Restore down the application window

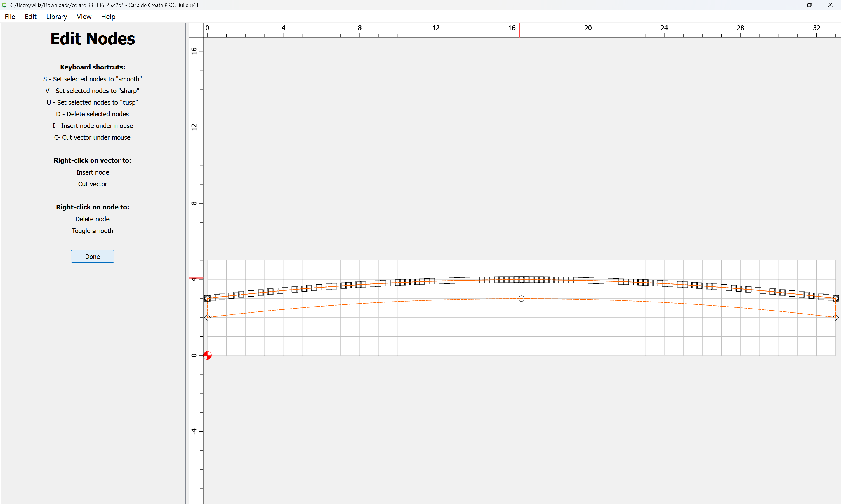[x=809, y=5]
